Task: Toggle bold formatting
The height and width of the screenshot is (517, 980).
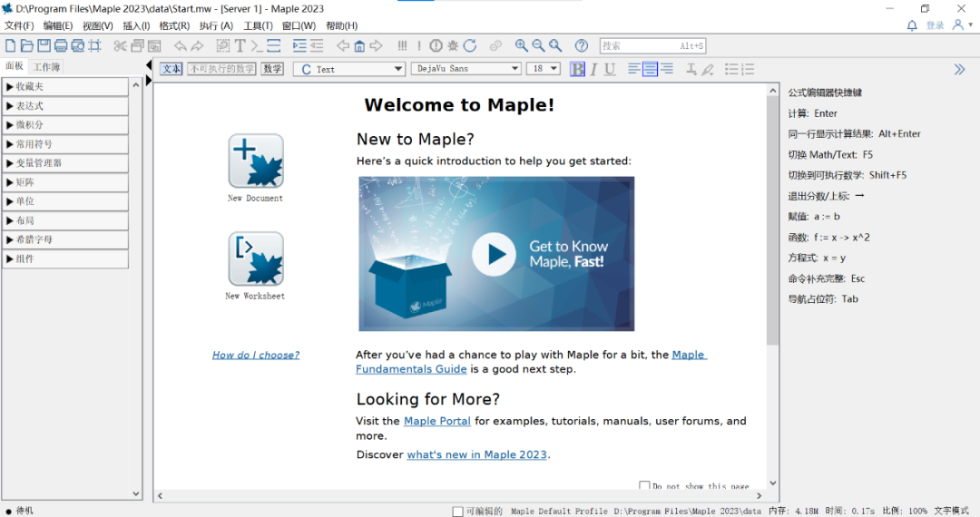Action: (x=577, y=69)
